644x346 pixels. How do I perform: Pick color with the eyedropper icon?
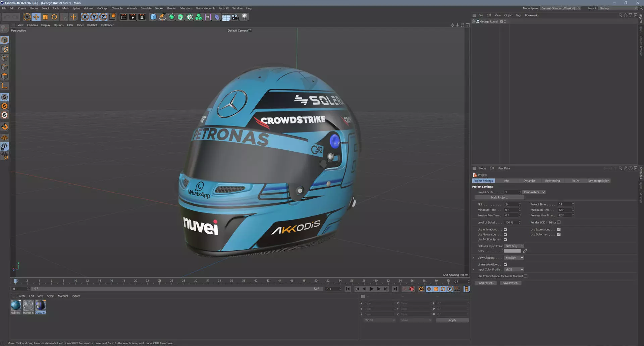(525, 251)
